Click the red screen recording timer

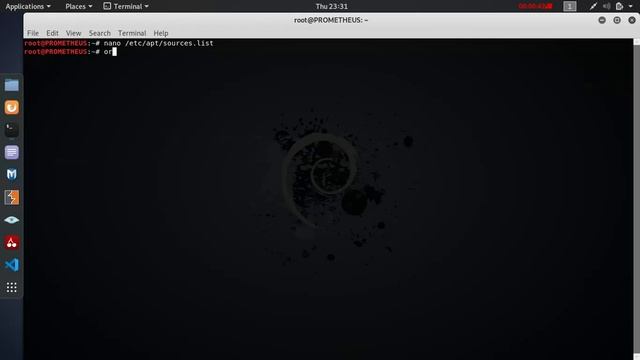(535, 6)
